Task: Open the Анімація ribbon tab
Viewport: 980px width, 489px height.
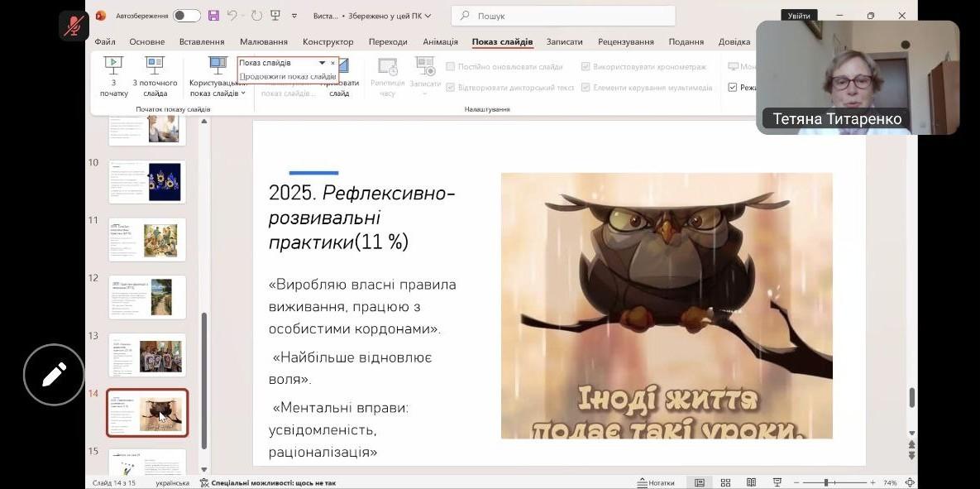Action: pyautogui.click(x=440, y=42)
